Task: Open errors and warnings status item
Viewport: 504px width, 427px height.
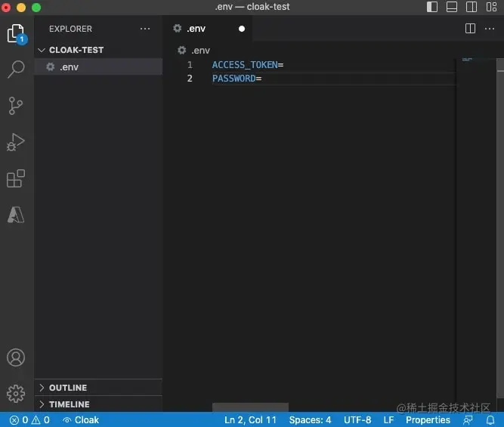Action: tap(29, 419)
